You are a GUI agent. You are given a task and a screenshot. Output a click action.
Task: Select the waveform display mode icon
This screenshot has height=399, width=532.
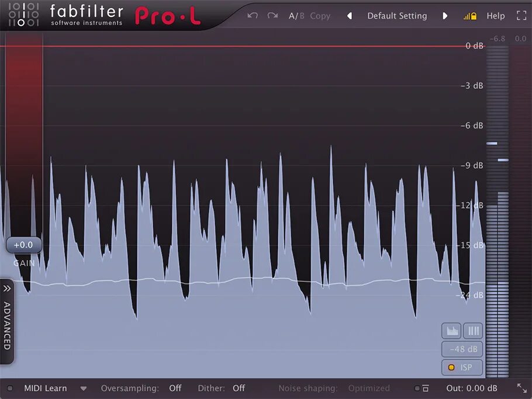[451, 331]
